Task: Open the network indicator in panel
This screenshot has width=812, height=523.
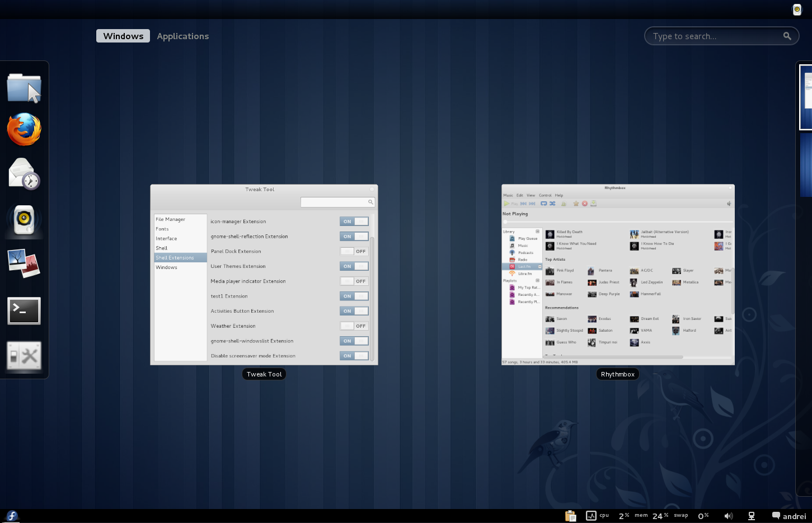Action: [x=752, y=516]
